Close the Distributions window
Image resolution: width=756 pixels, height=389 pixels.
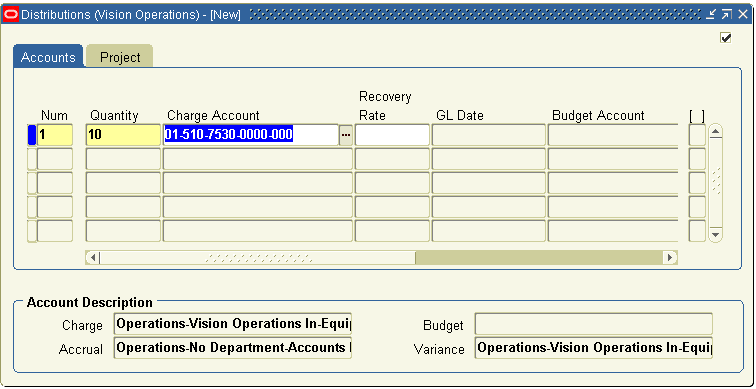[x=742, y=14]
